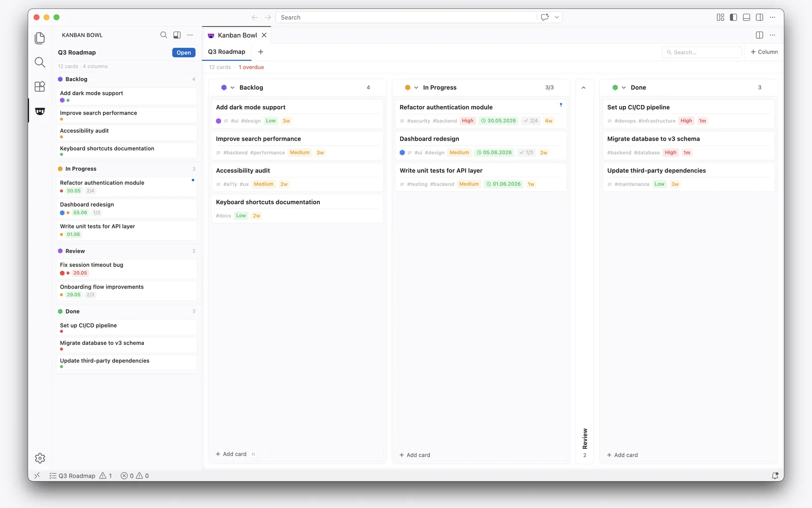Click the purple color dot on Backlog column
The image size is (812, 508).
click(224, 87)
